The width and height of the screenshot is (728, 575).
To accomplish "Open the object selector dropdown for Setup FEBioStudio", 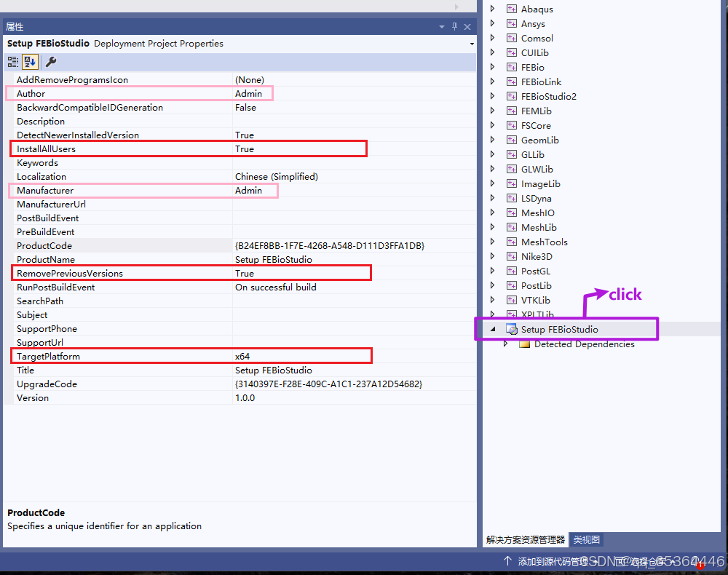I will point(472,44).
